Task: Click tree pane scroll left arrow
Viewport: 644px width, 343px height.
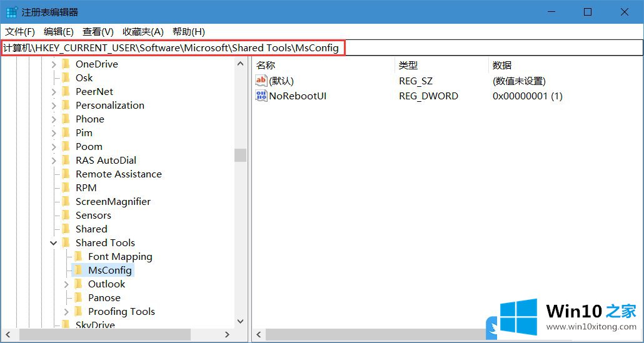Action: [8, 334]
